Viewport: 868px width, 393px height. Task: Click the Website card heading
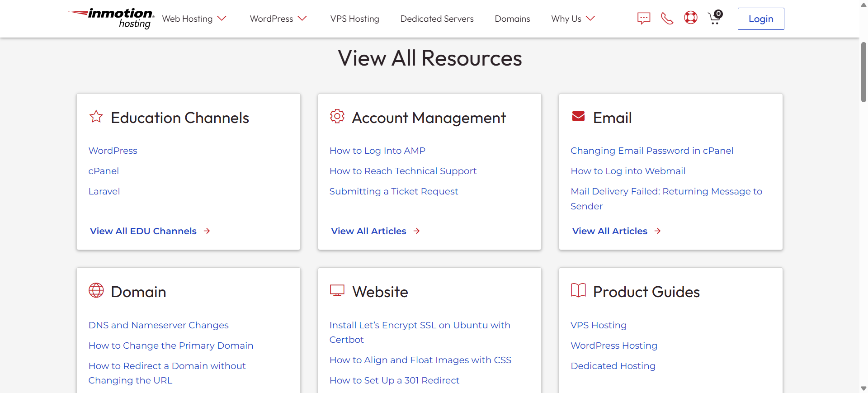click(x=380, y=292)
